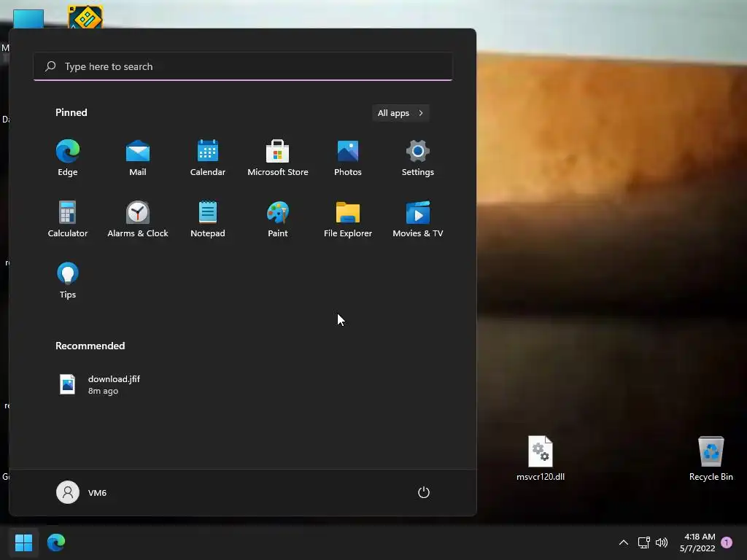Open the Tips app
Viewport: 747px width, 560px height.
68,281
